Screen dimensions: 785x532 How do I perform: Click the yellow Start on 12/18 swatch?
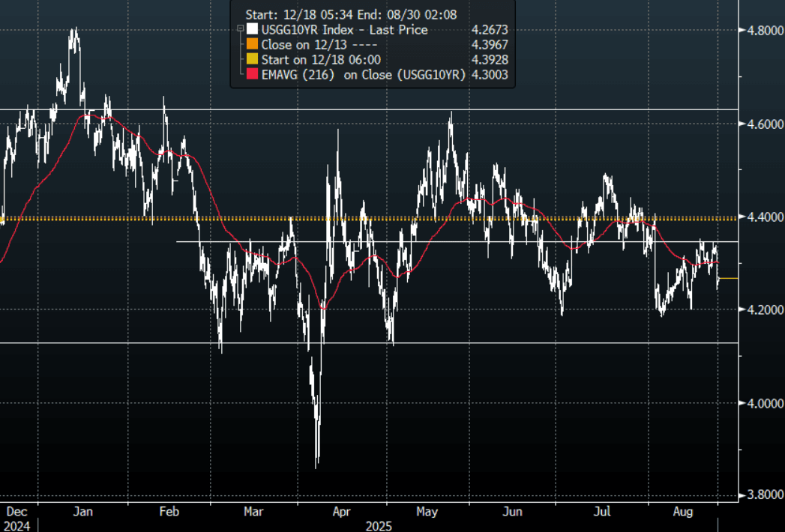point(252,59)
